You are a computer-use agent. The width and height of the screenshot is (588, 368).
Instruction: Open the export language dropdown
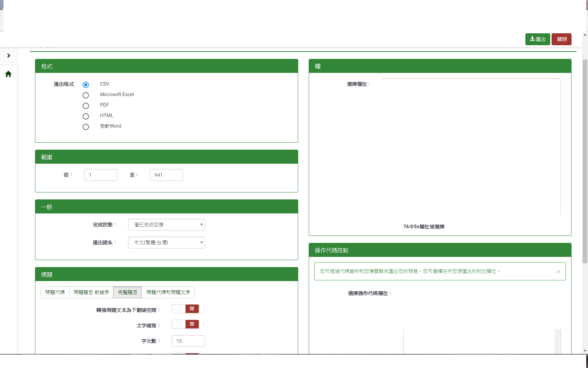(166, 243)
